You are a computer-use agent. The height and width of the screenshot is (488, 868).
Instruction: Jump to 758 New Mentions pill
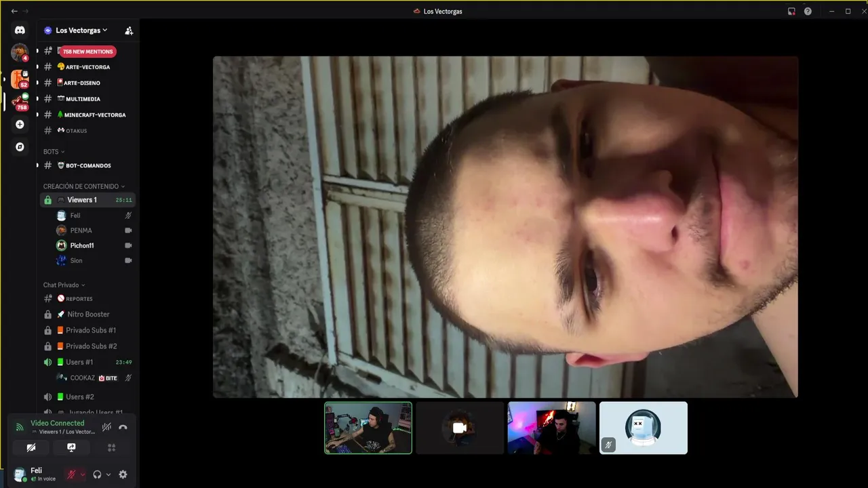point(87,52)
